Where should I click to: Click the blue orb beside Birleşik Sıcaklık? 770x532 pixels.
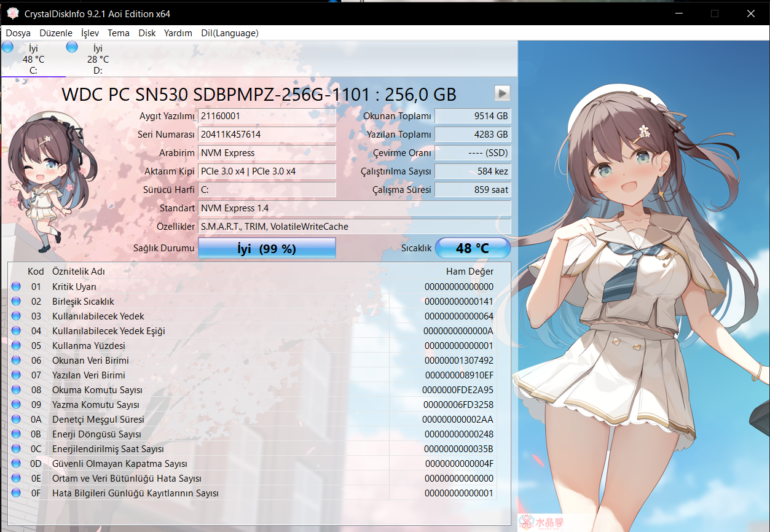16,301
